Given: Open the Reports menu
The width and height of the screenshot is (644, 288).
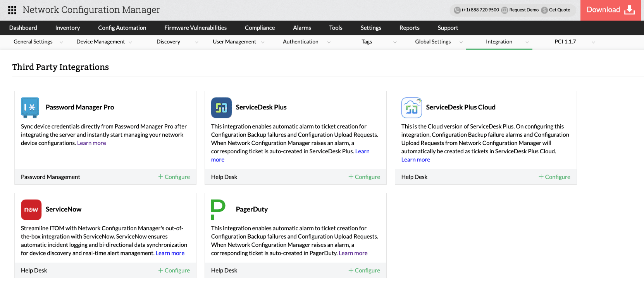Looking at the screenshot, I should (410, 28).
